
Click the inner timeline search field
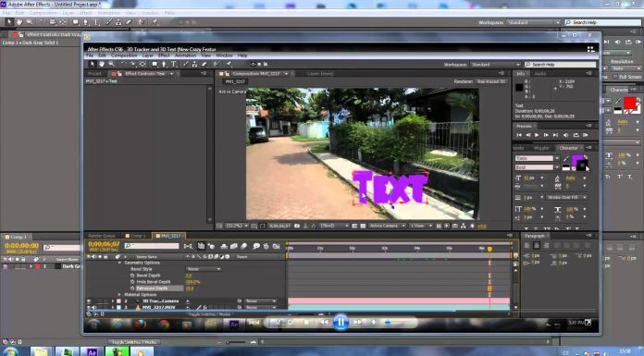point(152,246)
